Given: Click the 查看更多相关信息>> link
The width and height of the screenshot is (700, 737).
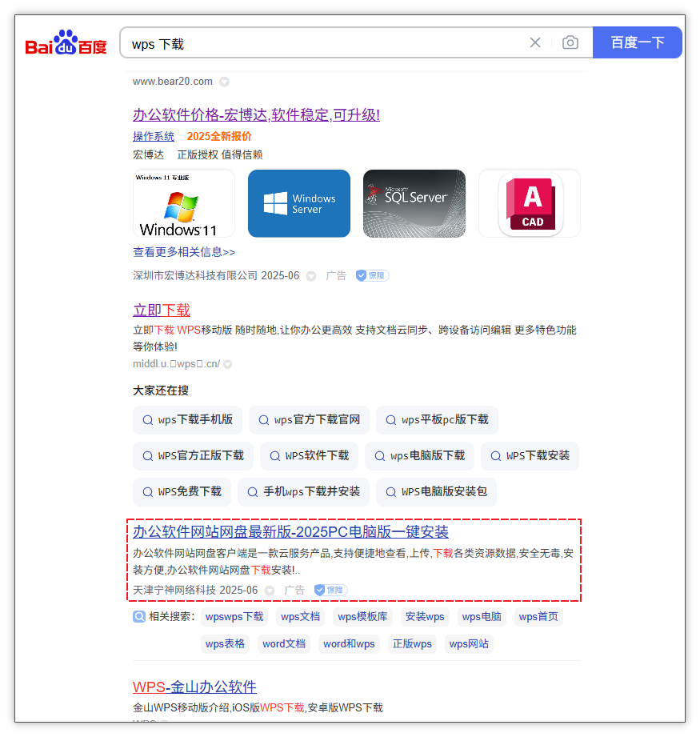Looking at the screenshot, I should (x=184, y=252).
